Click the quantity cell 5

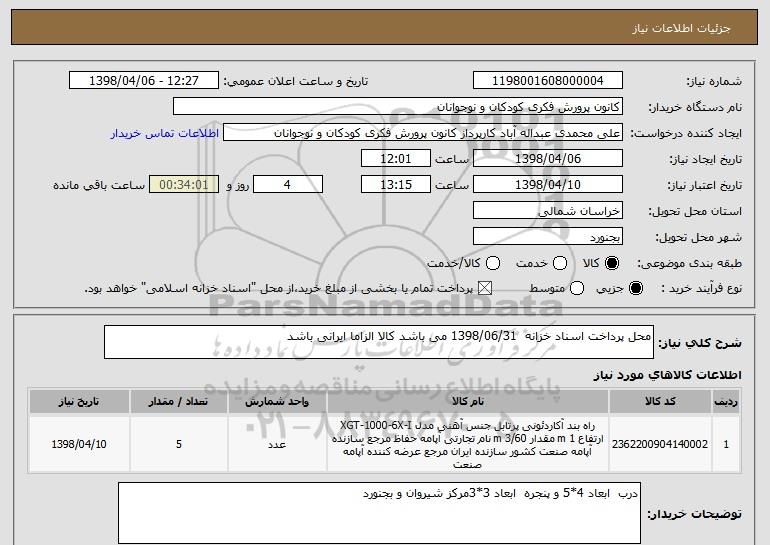coord(179,444)
